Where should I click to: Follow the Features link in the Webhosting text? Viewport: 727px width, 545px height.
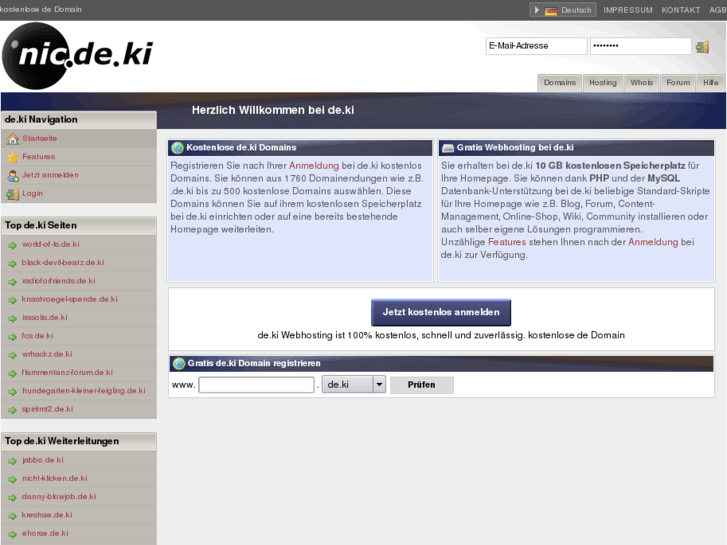tap(507, 242)
